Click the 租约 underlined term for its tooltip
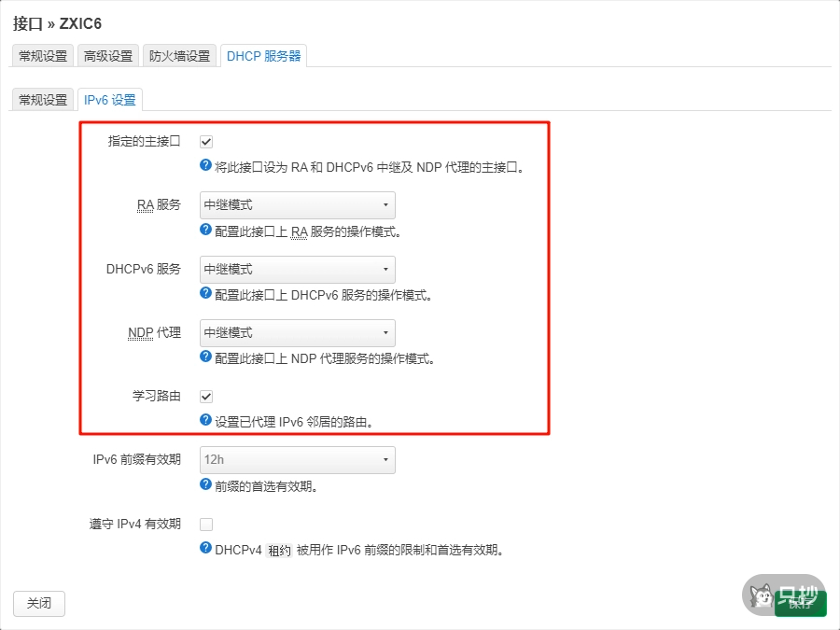 click(278, 550)
